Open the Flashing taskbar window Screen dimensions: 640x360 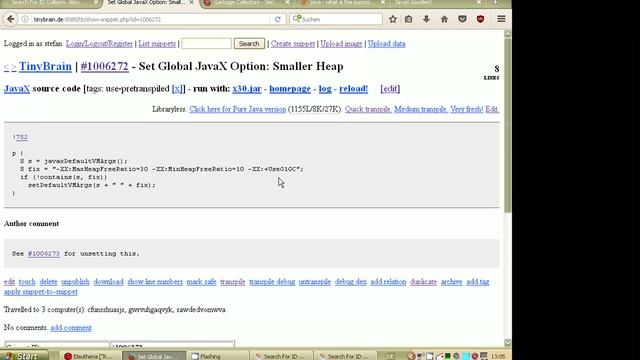tap(218, 356)
